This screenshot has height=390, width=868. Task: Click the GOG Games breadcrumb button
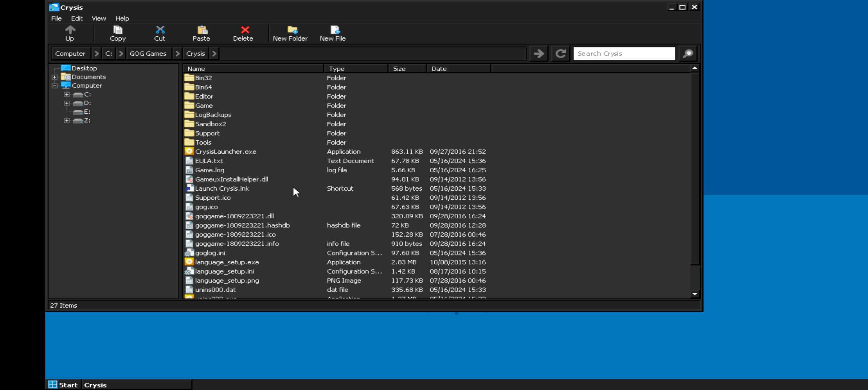(148, 54)
